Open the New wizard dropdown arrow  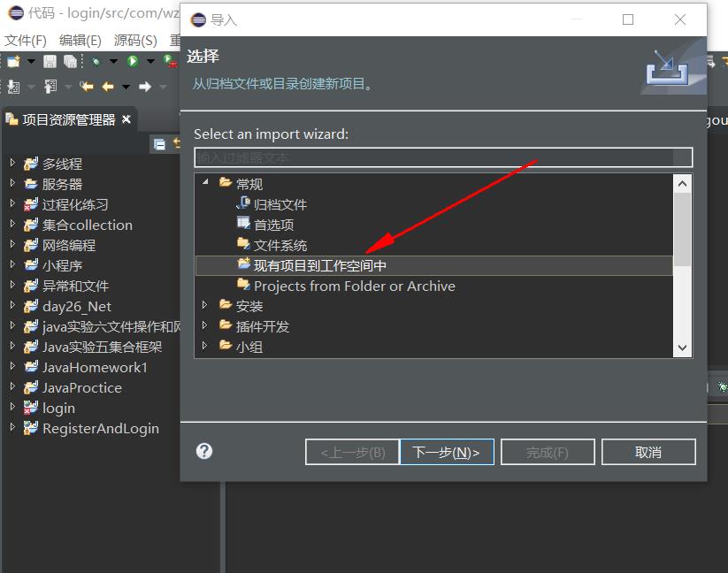(x=31, y=61)
